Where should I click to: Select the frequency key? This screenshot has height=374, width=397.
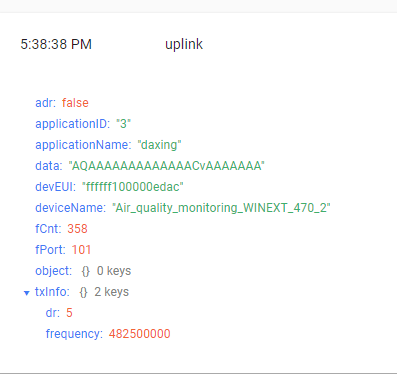(x=74, y=334)
